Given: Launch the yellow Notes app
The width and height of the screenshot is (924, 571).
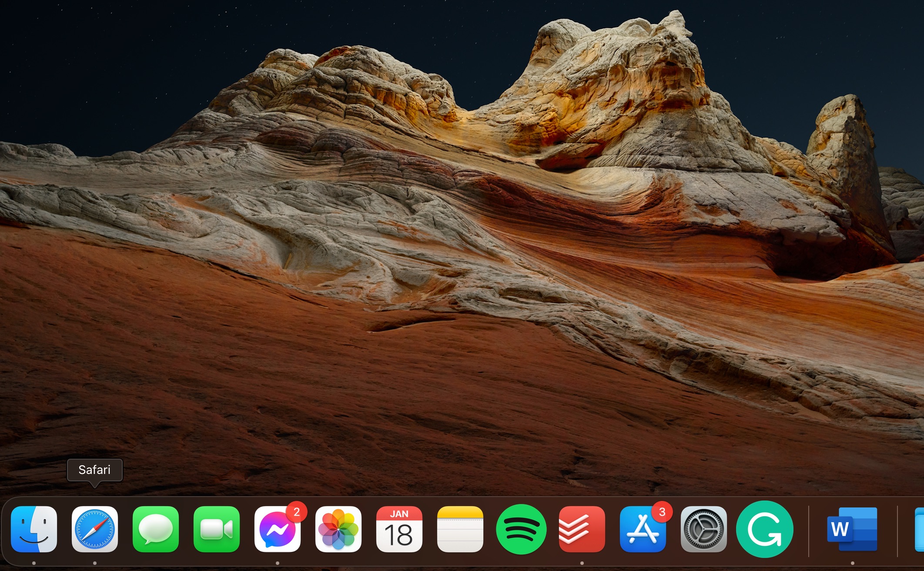Looking at the screenshot, I should [460, 529].
